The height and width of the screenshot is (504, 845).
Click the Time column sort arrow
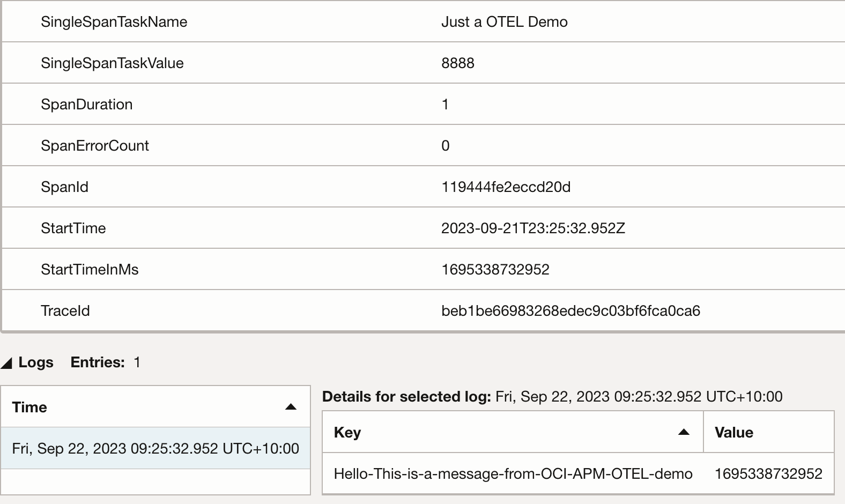coord(290,407)
